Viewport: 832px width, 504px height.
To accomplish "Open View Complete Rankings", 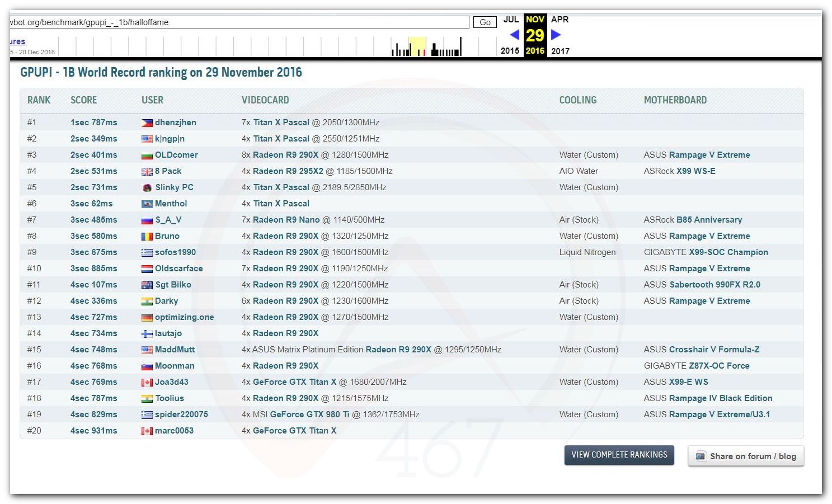I will [619, 455].
